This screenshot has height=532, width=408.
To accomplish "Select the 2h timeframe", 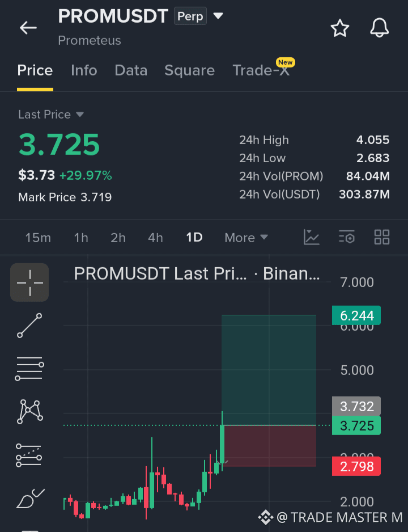I will [118, 238].
